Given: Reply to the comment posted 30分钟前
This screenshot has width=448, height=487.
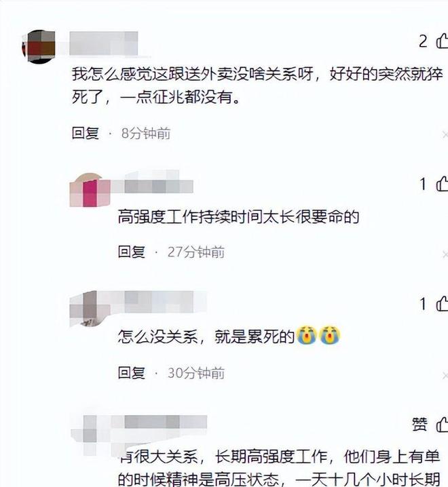Looking at the screenshot, I should [132, 372].
